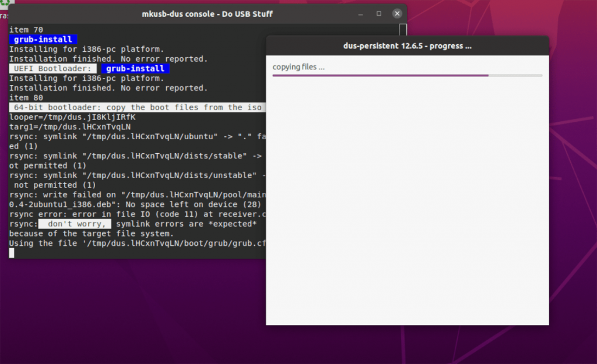Screen dimensions: 597x364
Task: Select the first highlighted grub-install label
Action: (42, 39)
